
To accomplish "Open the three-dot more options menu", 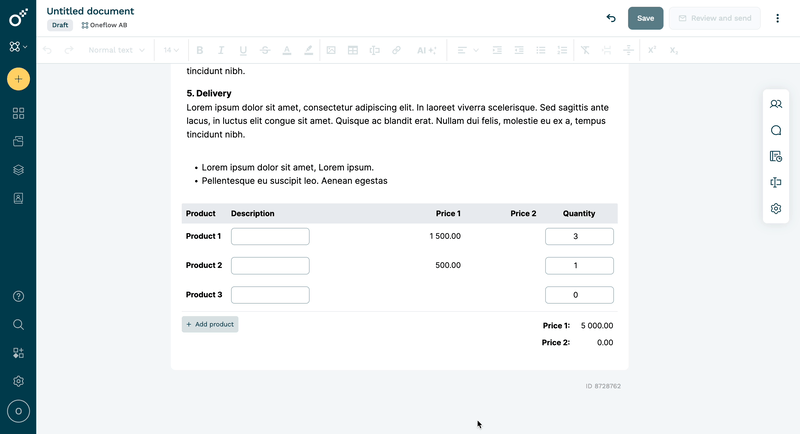I will click(777, 18).
